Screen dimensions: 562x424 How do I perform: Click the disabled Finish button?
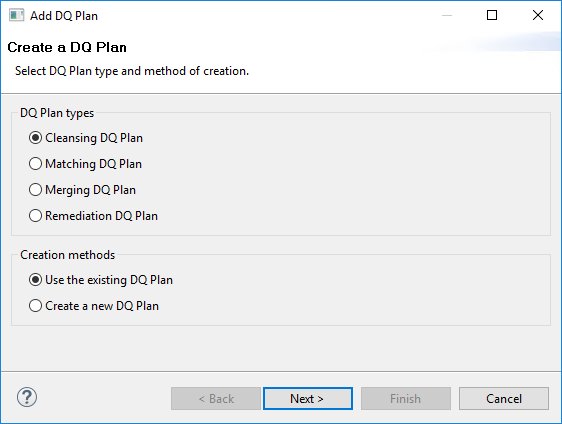[x=406, y=399]
